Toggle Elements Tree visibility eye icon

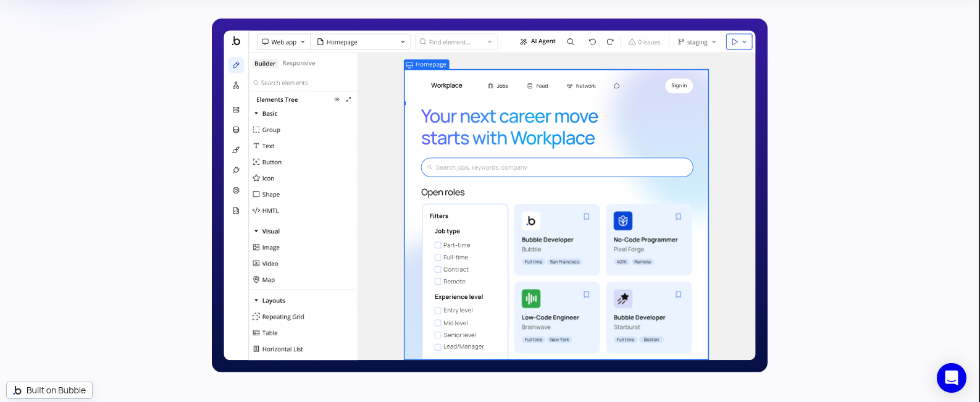337,99
